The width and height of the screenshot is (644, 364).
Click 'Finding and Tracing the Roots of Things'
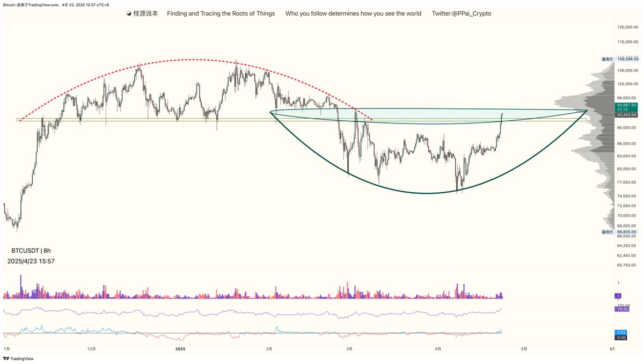pyautogui.click(x=221, y=13)
